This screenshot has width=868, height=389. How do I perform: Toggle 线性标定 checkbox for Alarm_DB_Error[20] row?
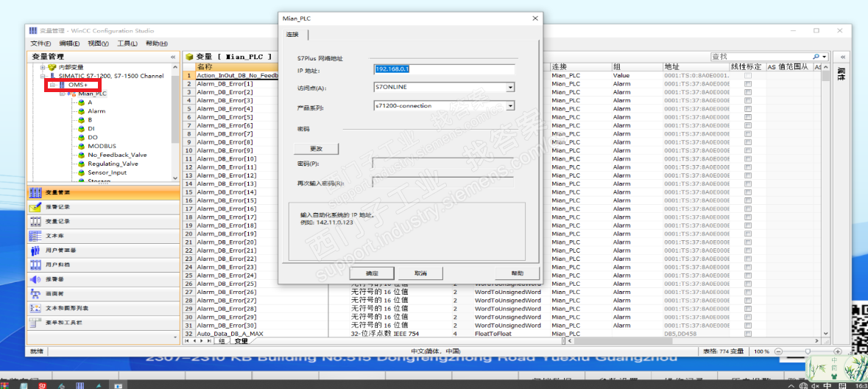coord(748,242)
